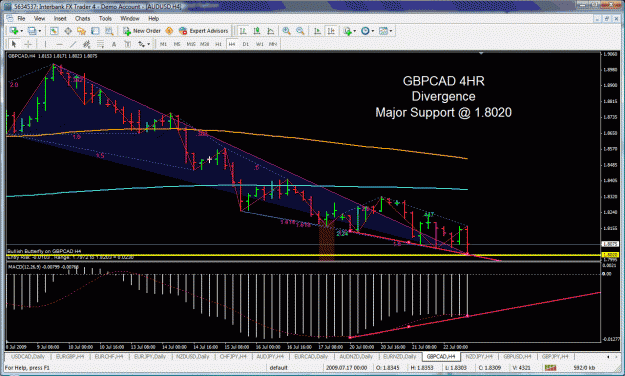This screenshot has width=625, height=376.
Task: Select the Fibonacci Retracement tool
Action: point(100,44)
